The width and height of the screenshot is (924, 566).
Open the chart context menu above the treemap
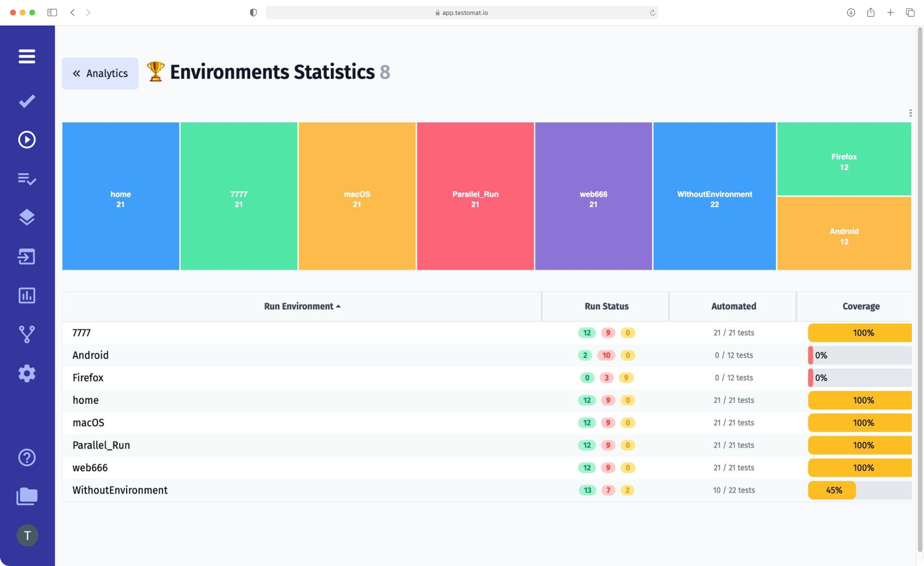[911, 112]
